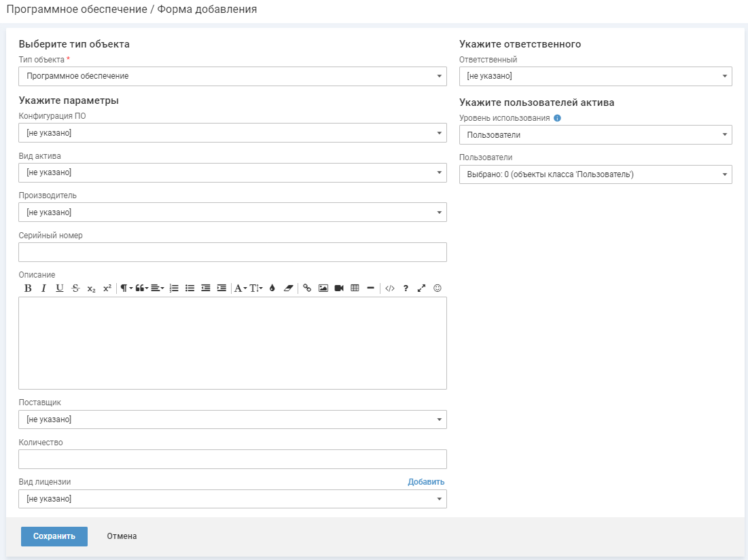Toggle bold formatting in the description editor
Viewport: 748px width, 560px height.
click(x=28, y=288)
